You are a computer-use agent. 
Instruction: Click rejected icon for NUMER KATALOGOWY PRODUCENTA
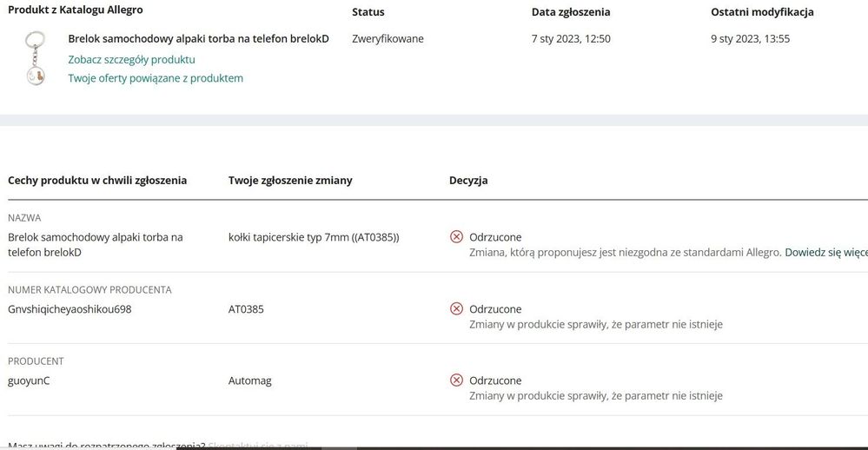pos(456,308)
